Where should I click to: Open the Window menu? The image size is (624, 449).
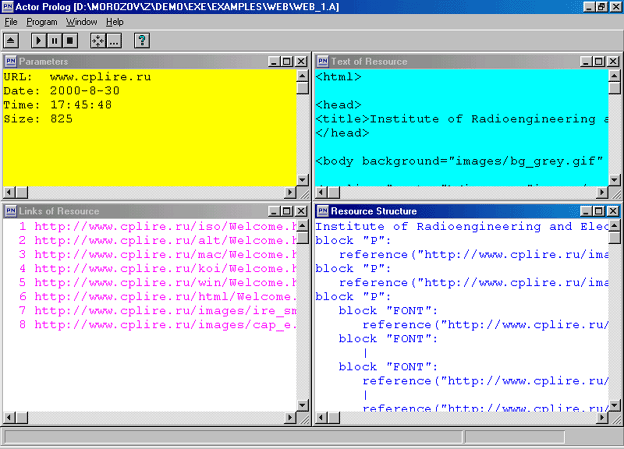click(x=81, y=22)
